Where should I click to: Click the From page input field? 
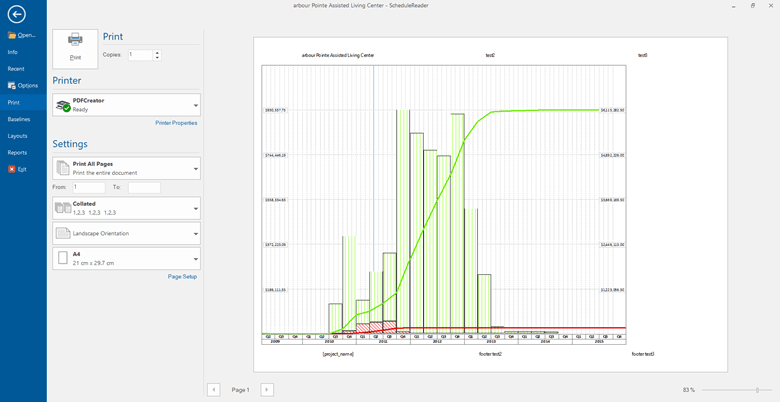pos(89,188)
